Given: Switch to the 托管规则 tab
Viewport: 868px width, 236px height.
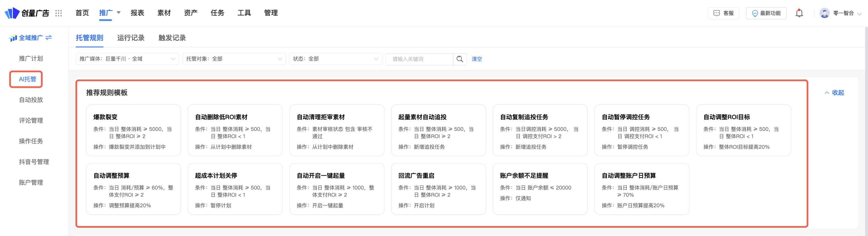Looking at the screenshot, I should point(90,38).
